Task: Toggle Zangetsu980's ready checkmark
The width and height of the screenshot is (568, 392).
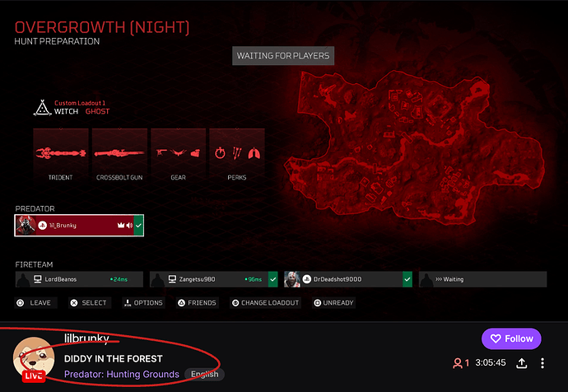Action: coord(273,279)
